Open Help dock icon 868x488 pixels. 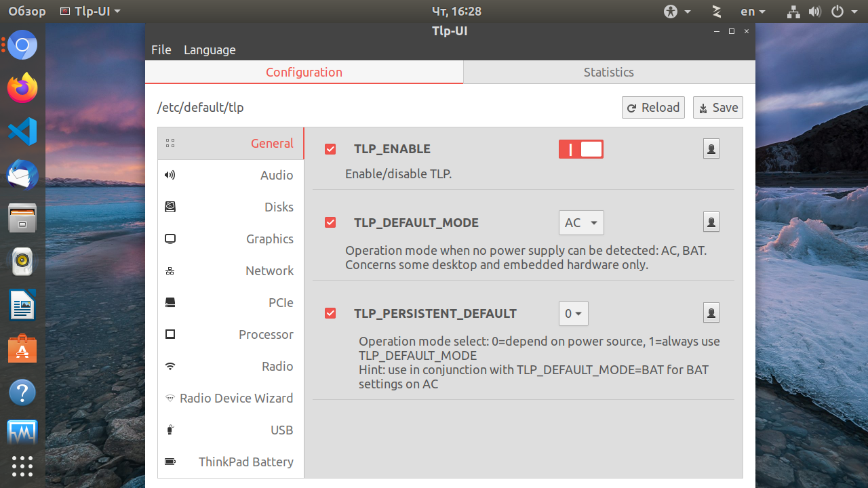click(x=22, y=392)
